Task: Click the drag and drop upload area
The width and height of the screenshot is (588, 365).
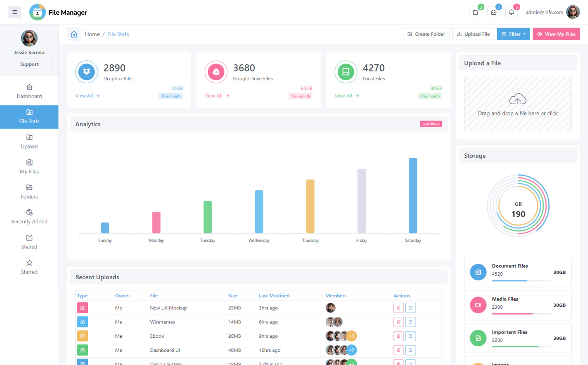Action: click(x=517, y=104)
